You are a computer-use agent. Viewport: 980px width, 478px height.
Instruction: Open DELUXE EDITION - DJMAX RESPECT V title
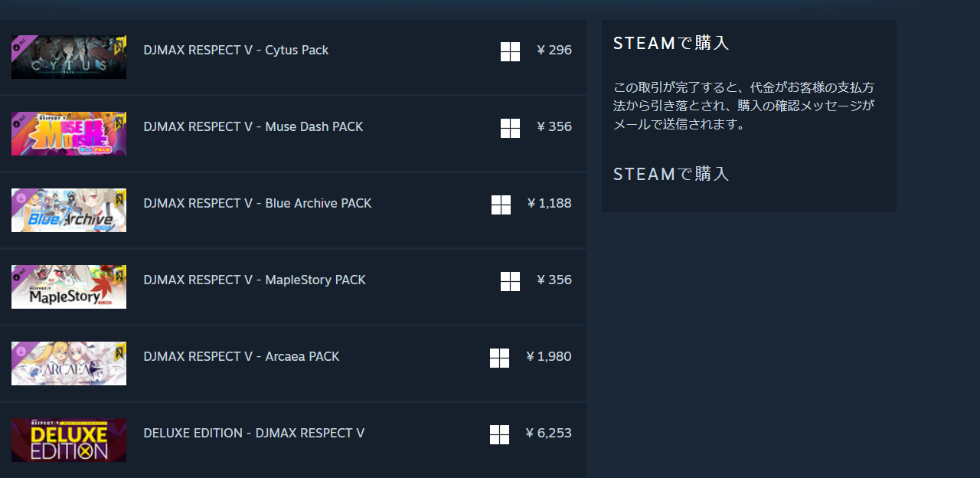point(253,433)
